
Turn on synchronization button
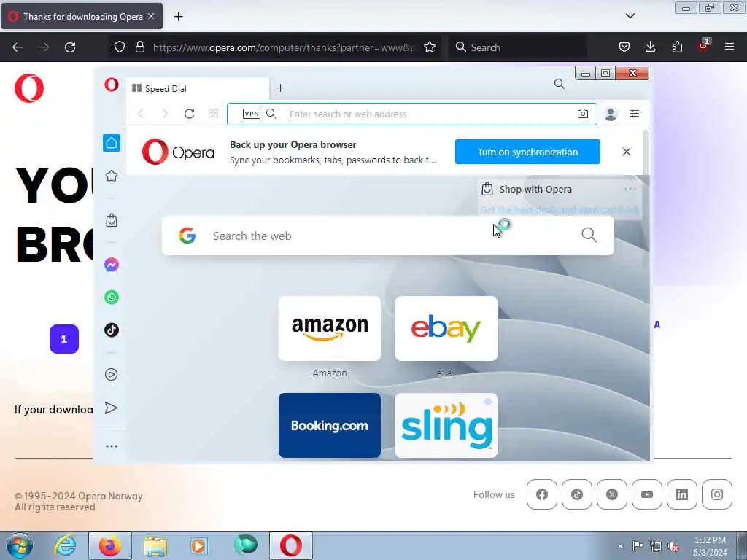pyautogui.click(x=527, y=152)
